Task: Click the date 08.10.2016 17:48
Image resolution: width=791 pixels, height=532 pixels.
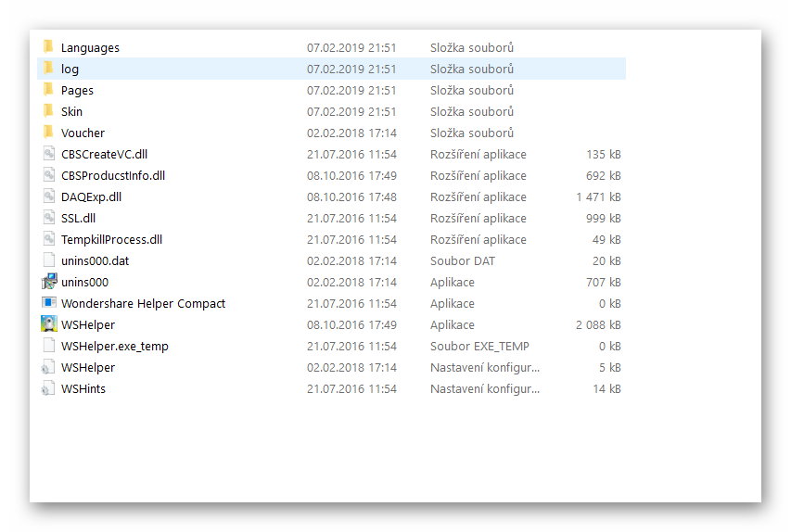Action: 351,197
